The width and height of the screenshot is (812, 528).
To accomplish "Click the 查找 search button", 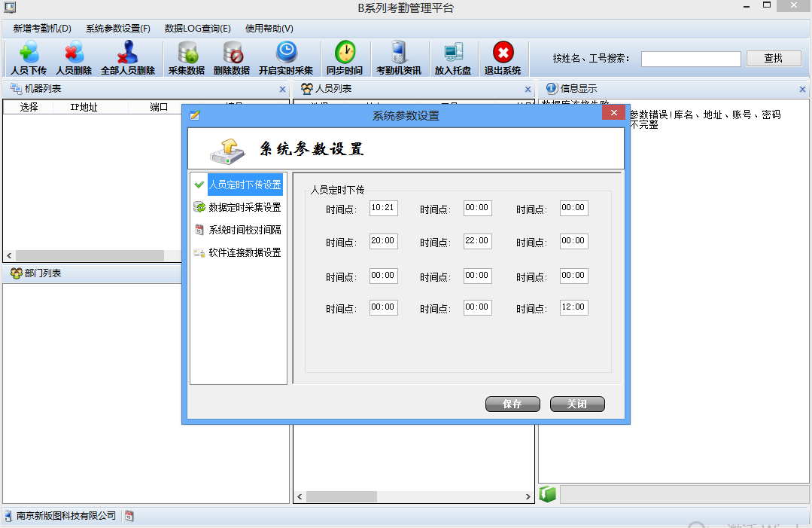I will pos(774,59).
